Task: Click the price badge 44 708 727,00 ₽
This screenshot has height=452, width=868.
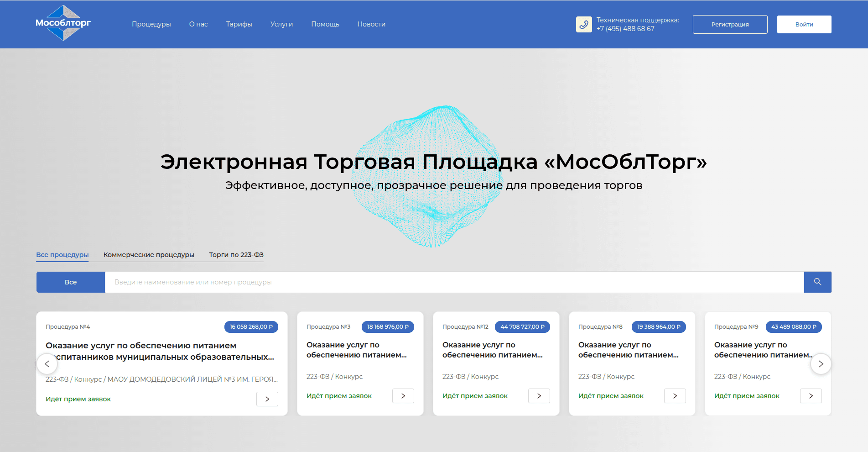Action: [522, 327]
